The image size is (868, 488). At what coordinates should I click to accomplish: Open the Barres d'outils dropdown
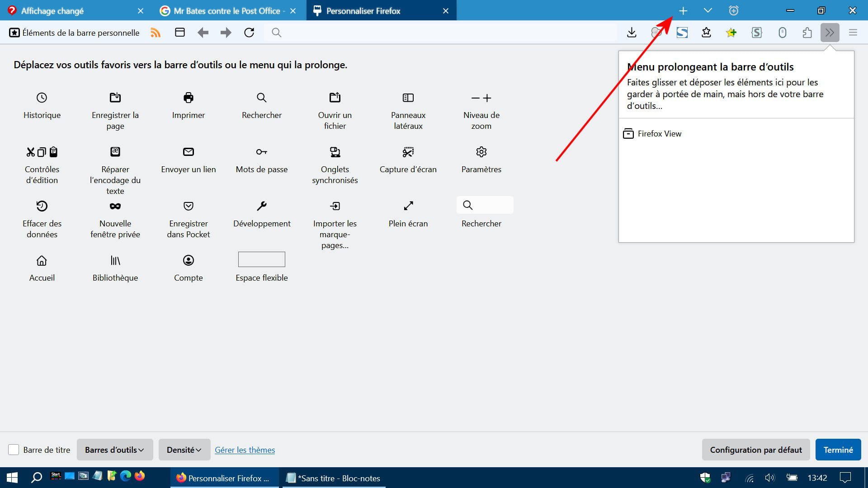(115, 450)
